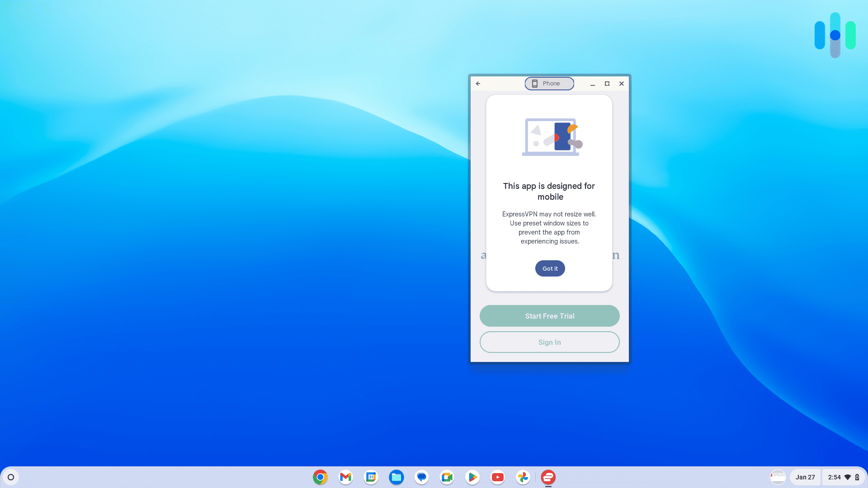Screen dimensions: 868x488
Task: Click the user avatar in status area
Action: tap(777, 477)
